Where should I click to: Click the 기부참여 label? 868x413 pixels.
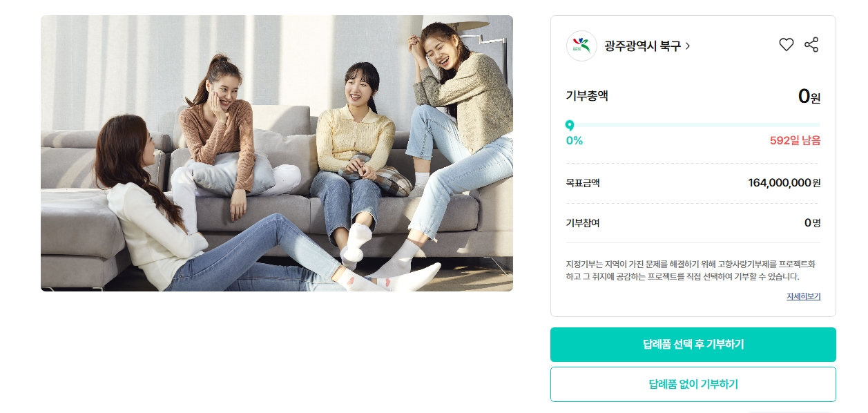583,223
